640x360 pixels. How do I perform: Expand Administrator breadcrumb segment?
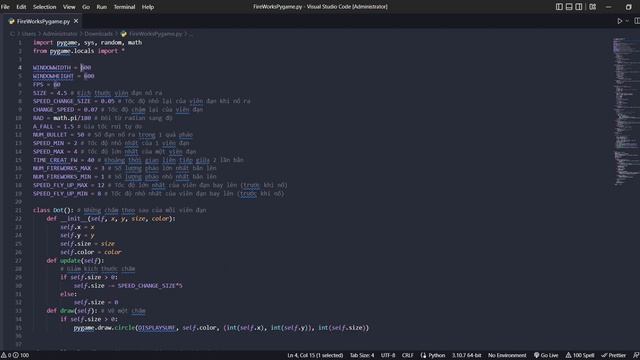[60, 34]
